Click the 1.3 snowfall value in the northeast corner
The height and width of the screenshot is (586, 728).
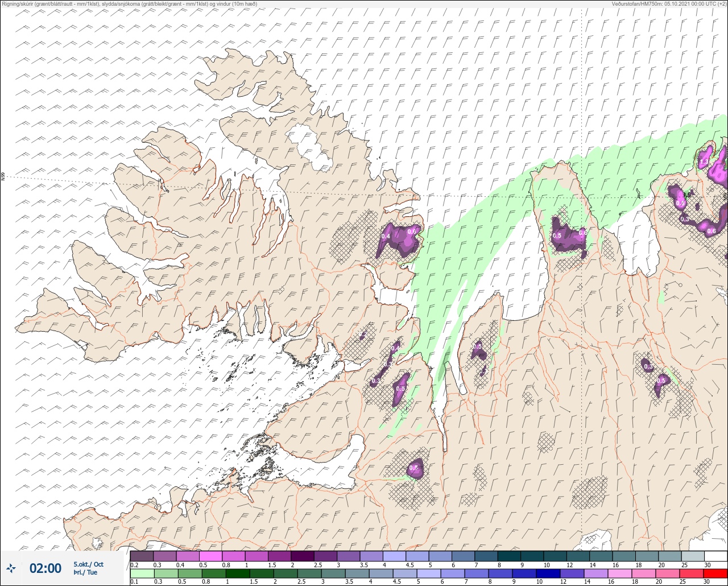pyautogui.click(x=703, y=162)
